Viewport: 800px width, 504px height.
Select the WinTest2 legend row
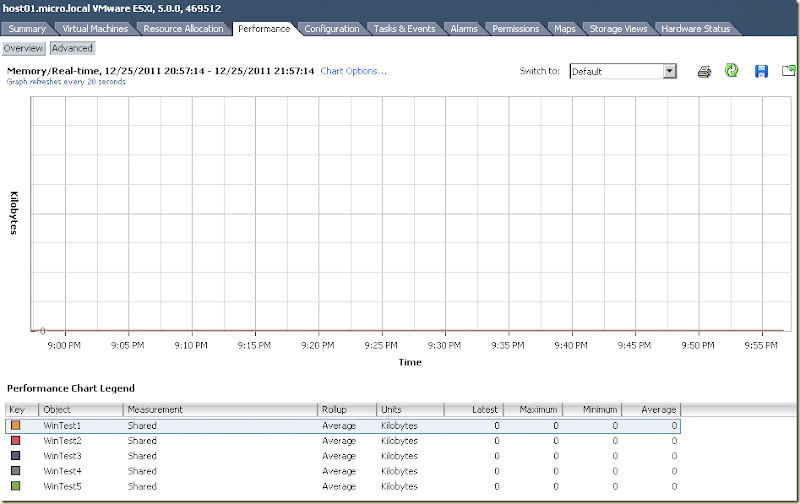[x=343, y=441]
